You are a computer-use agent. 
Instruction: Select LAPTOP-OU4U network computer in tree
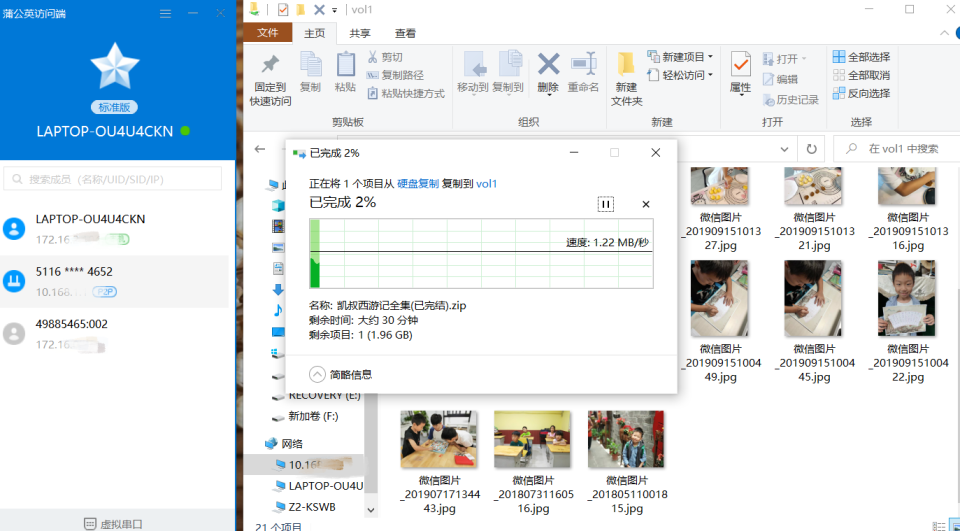[318, 486]
